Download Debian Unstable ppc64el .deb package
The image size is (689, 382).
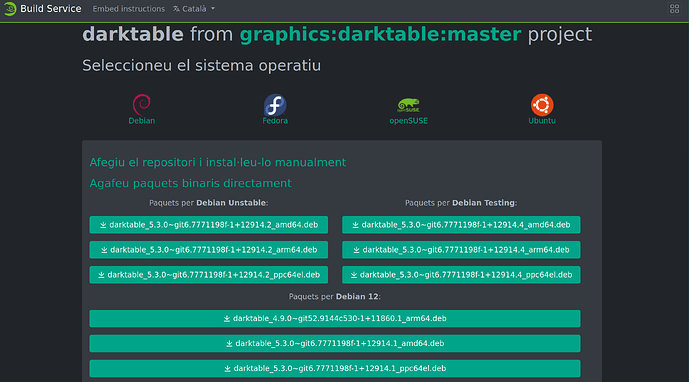pos(209,275)
